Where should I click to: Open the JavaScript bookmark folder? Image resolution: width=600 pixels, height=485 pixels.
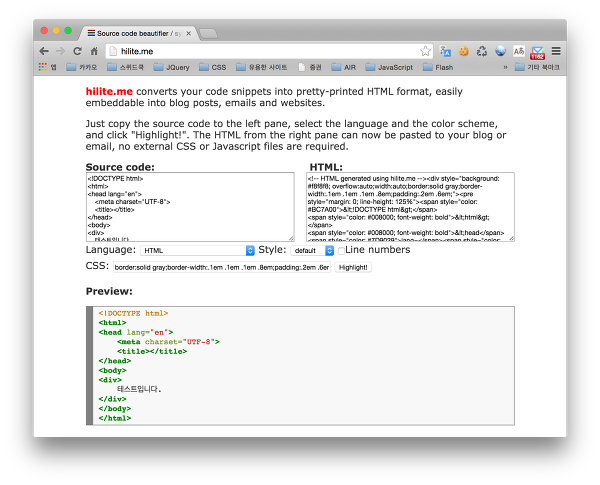pos(389,67)
